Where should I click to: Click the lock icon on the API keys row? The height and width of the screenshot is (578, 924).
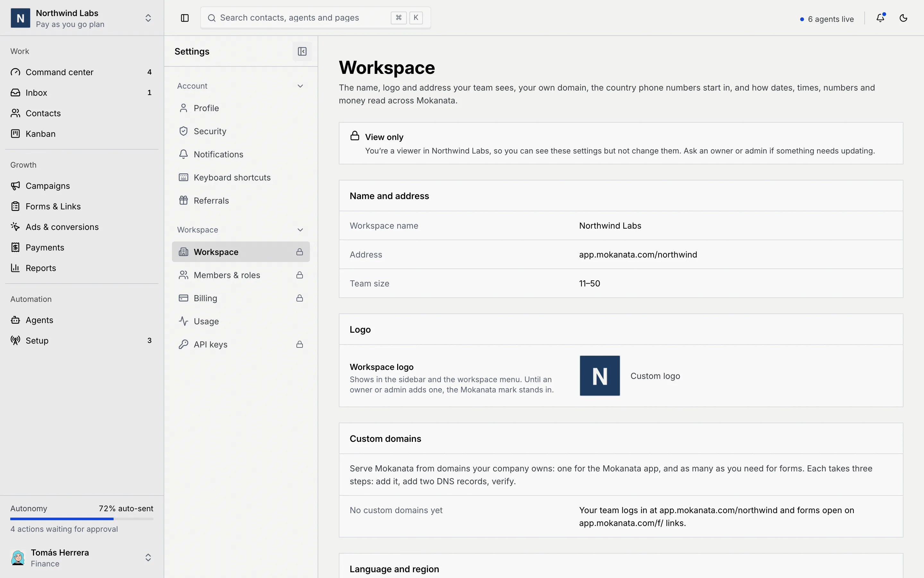[300, 345]
